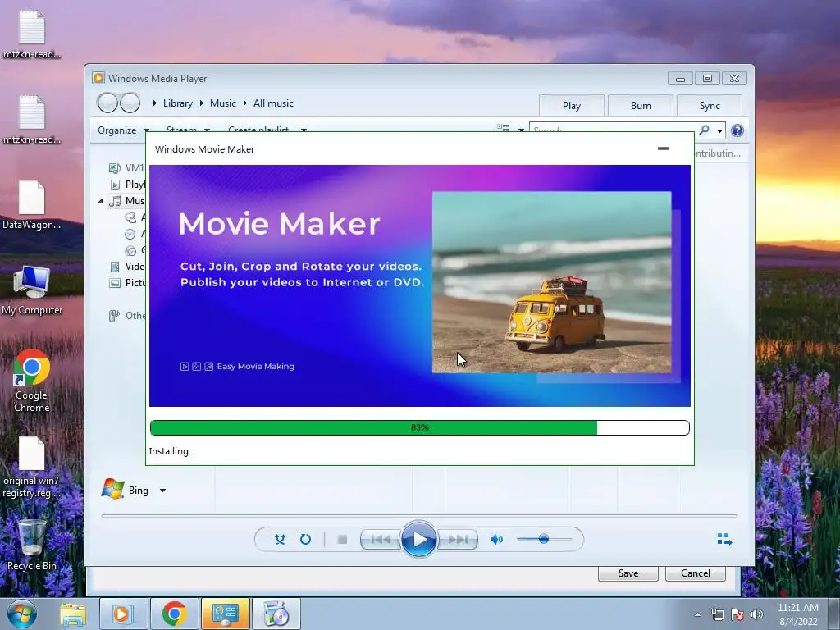840x630 pixels.
Task: Minimize the Windows Movie Maker installer
Action: tap(663, 148)
